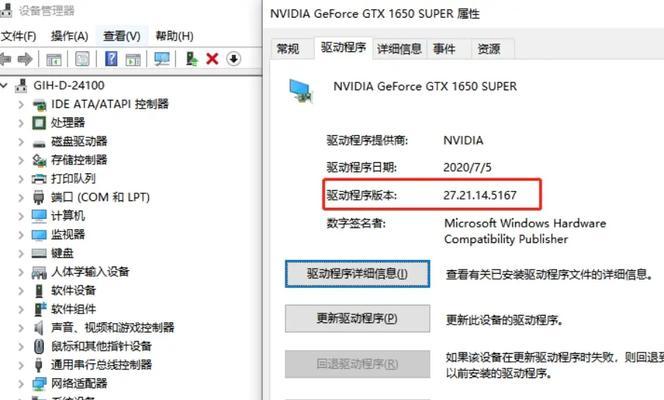Click the 通用串行总线控制器 USB icon
Screen dimensions: 664x400
coord(39,365)
